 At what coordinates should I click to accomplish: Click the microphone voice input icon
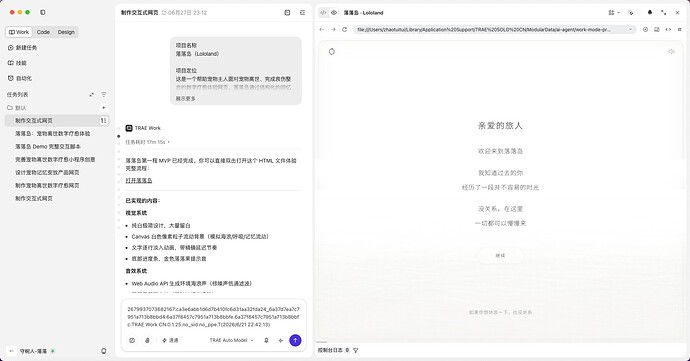click(x=266, y=340)
